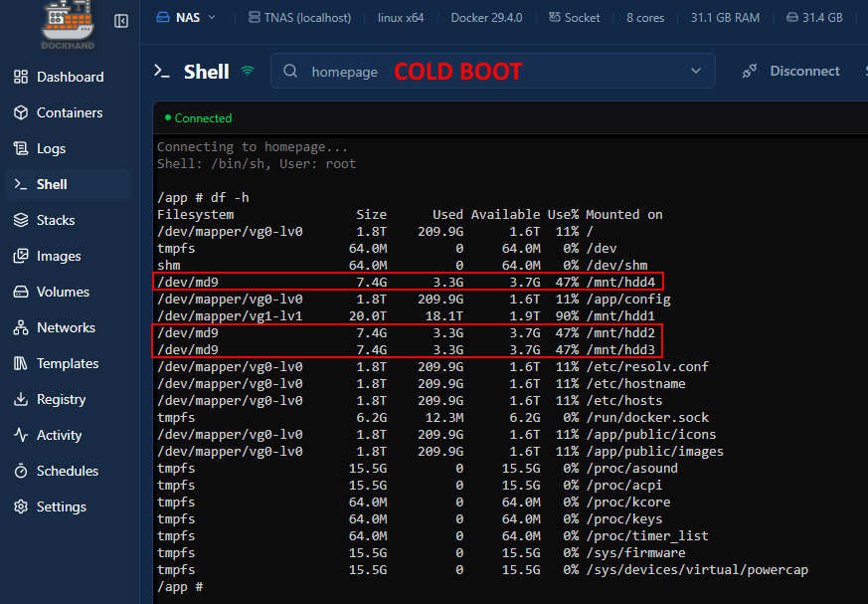The image size is (868, 604).
Task: Collapse the sidebar with the panel icon
Action: [121, 21]
